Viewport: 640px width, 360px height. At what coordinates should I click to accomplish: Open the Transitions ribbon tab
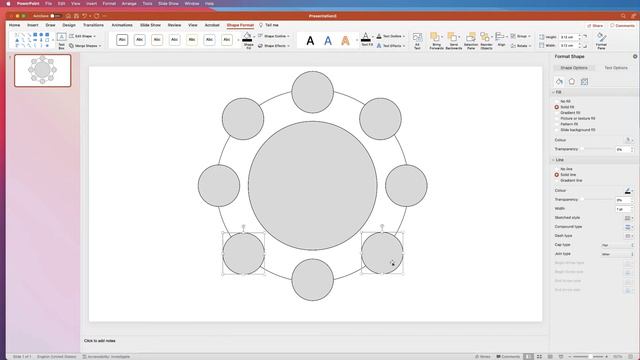pos(93,25)
